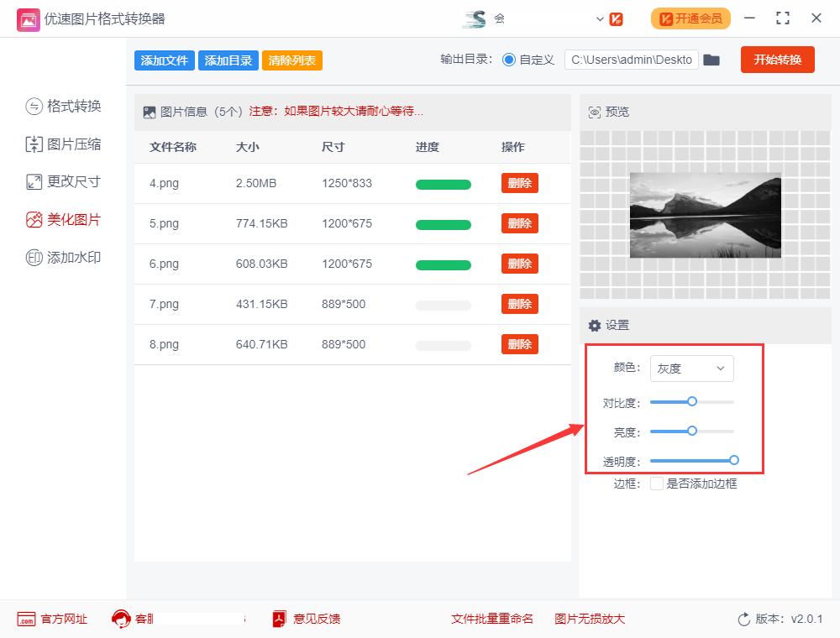Viewport: 840px width, 638px height.
Task: Click the folder browse icon next to output path
Action: tap(711, 60)
